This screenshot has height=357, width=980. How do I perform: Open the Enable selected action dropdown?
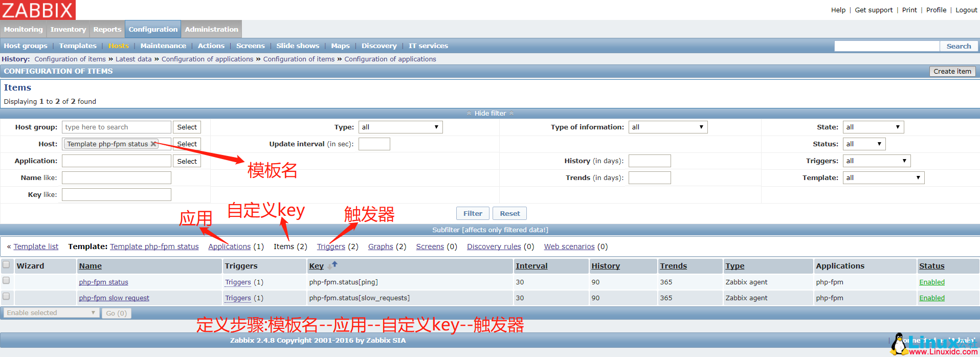pyautogui.click(x=51, y=313)
